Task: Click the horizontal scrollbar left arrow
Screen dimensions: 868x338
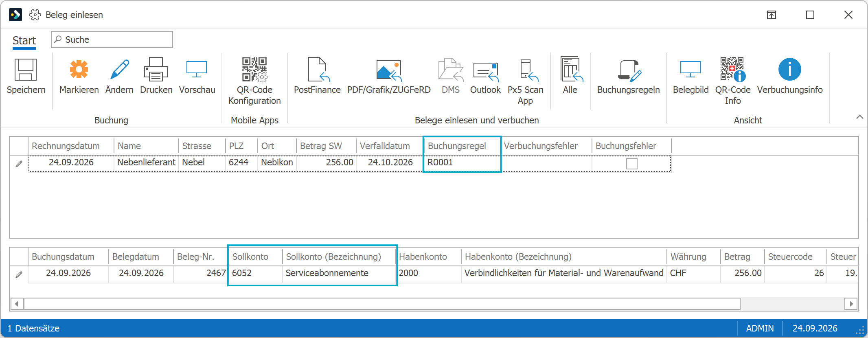Action: click(17, 304)
